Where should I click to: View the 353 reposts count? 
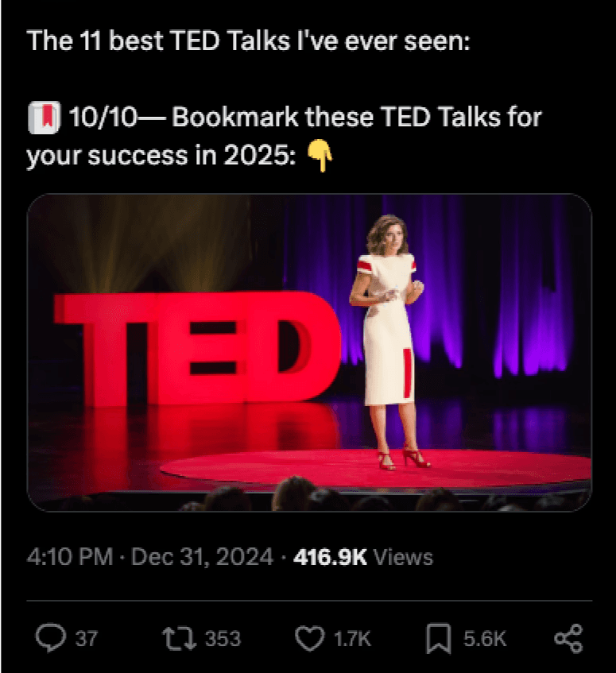(x=223, y=638)
